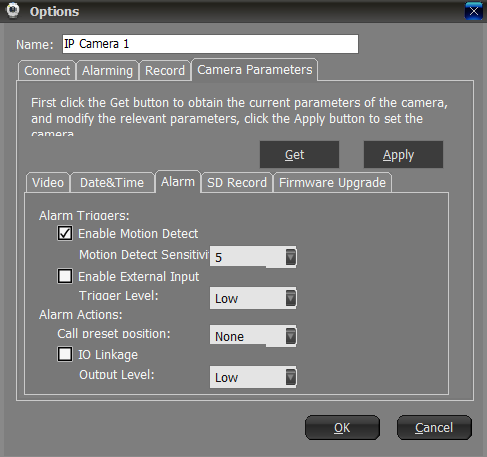Expand the Trigger Level dropdown

pos(253,298)
